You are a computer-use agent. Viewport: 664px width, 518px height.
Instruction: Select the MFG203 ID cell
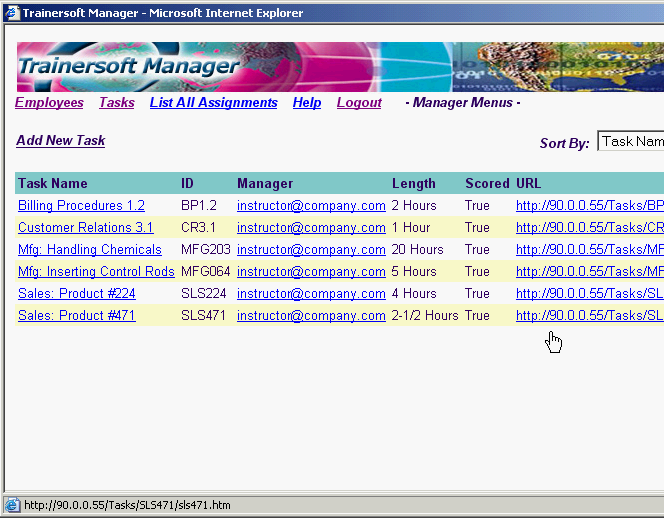(205, 249)
